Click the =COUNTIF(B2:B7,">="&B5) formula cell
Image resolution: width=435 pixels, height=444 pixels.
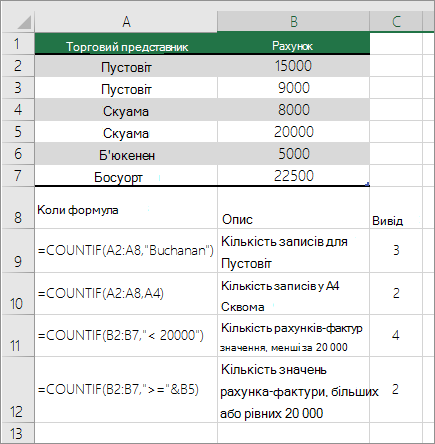[x=126, y=390]
